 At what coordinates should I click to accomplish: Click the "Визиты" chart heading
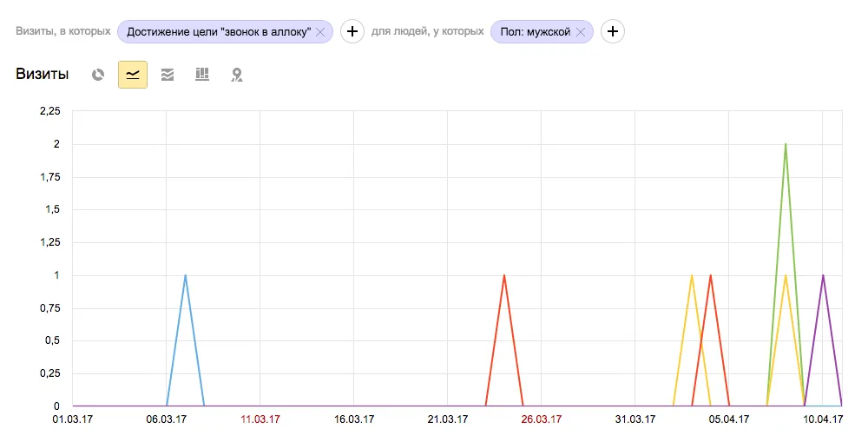click(42, 74)
